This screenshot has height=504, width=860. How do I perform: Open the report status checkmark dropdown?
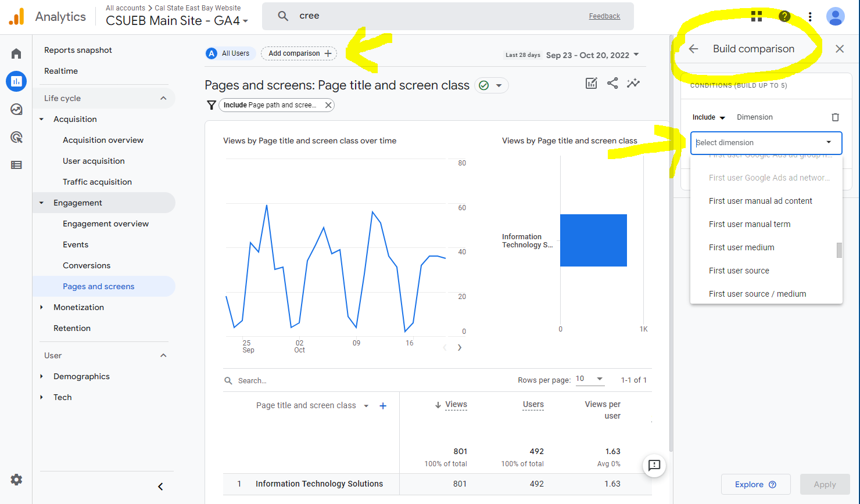pos(492,85)
